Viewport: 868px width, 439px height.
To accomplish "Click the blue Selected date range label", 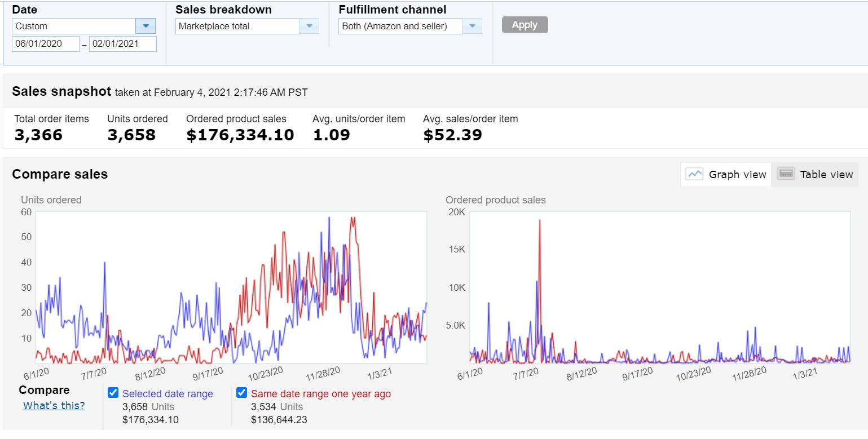I will coord(168,394).
